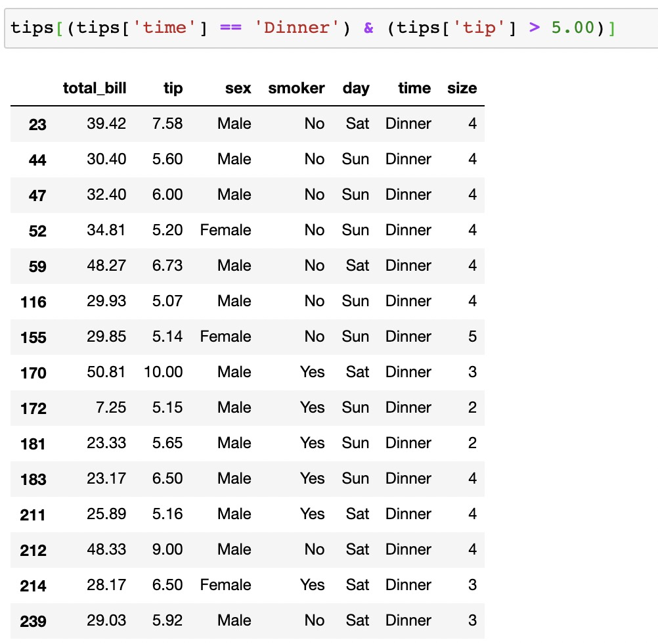Select row index 170
Image resolution: width=658 pixels, height=644 pixels.
[x=33, y=373]
